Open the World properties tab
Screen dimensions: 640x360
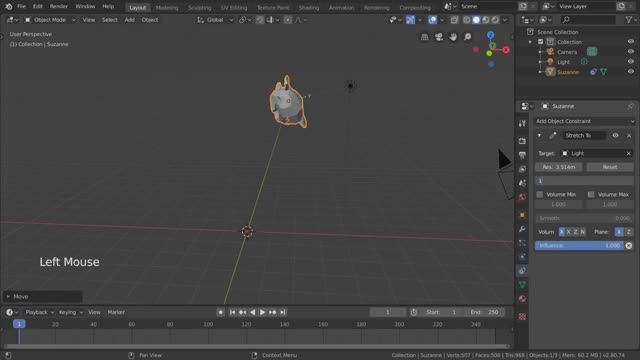coord(522,197)
